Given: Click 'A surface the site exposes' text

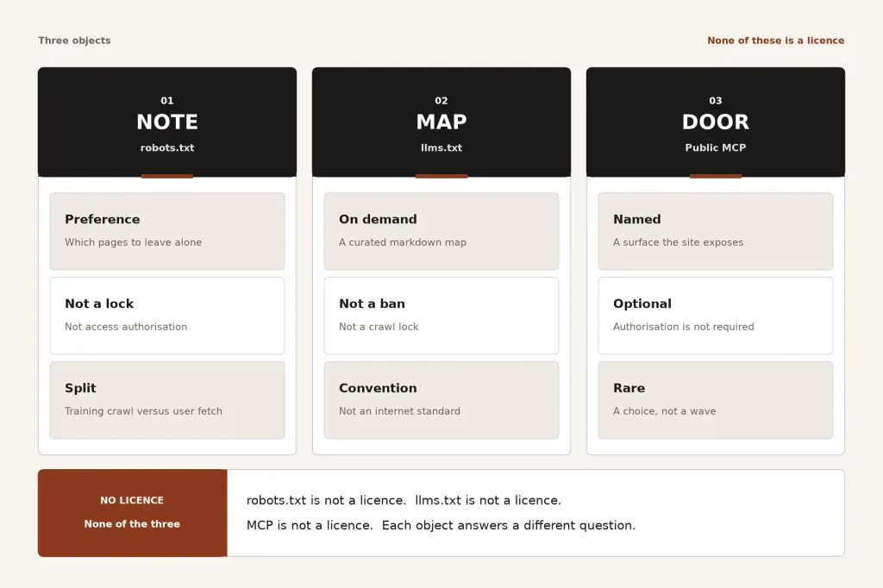Looking at the screenshot, I should click(678, 242).
